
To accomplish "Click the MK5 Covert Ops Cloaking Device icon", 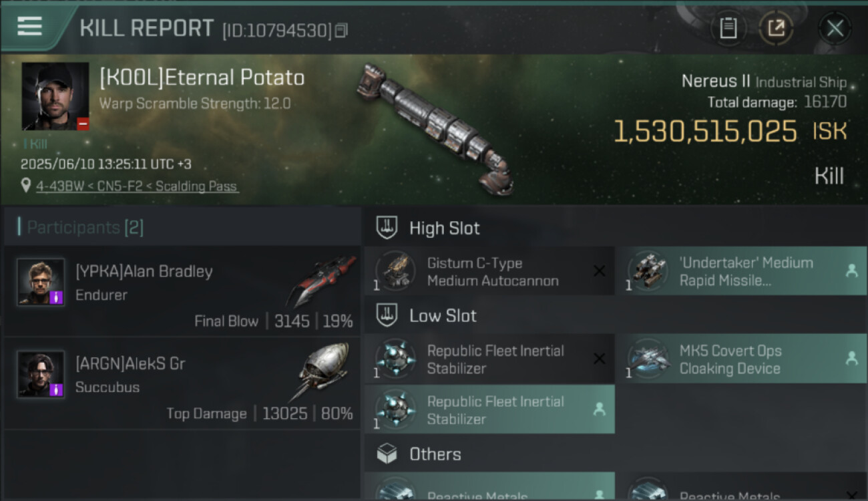I will click(x=648, y=359).
